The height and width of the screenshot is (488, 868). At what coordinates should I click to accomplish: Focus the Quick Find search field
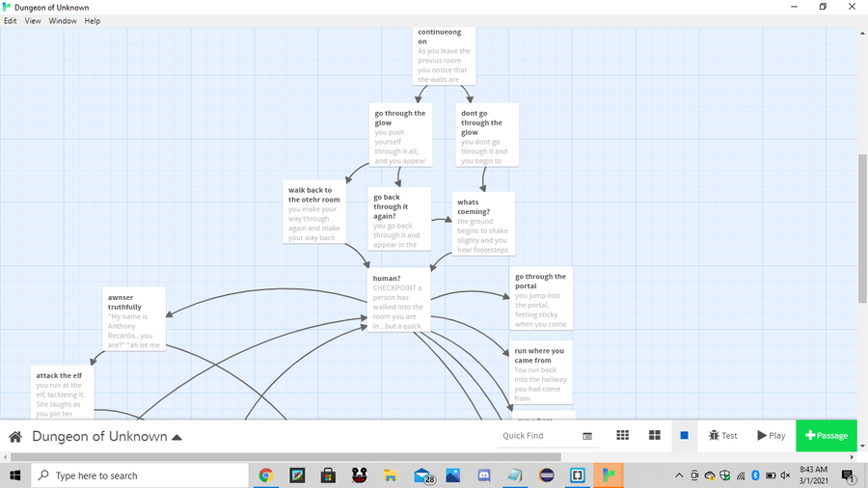[541, 435]
